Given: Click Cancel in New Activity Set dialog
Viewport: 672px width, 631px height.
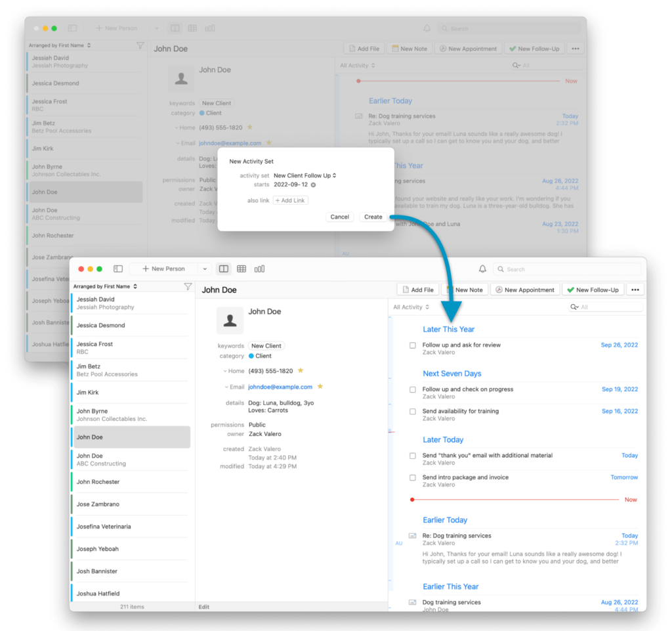Looking at the screenshot, I should coord(339,217).
